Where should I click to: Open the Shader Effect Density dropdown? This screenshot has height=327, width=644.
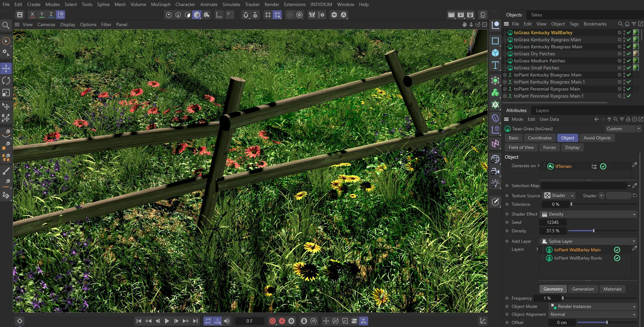[x=589, y=214]
